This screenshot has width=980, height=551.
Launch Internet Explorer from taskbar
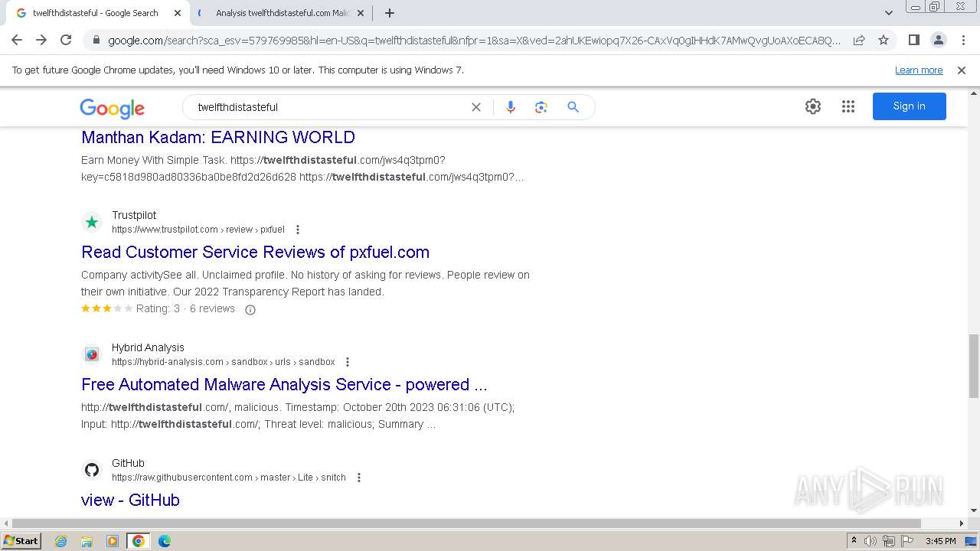(61, 541)
